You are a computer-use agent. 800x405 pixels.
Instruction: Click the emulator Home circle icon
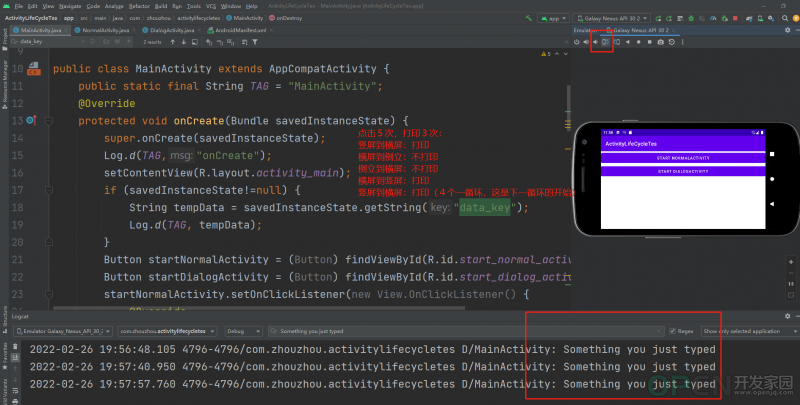pyautogui.click(x=638, y=42)
